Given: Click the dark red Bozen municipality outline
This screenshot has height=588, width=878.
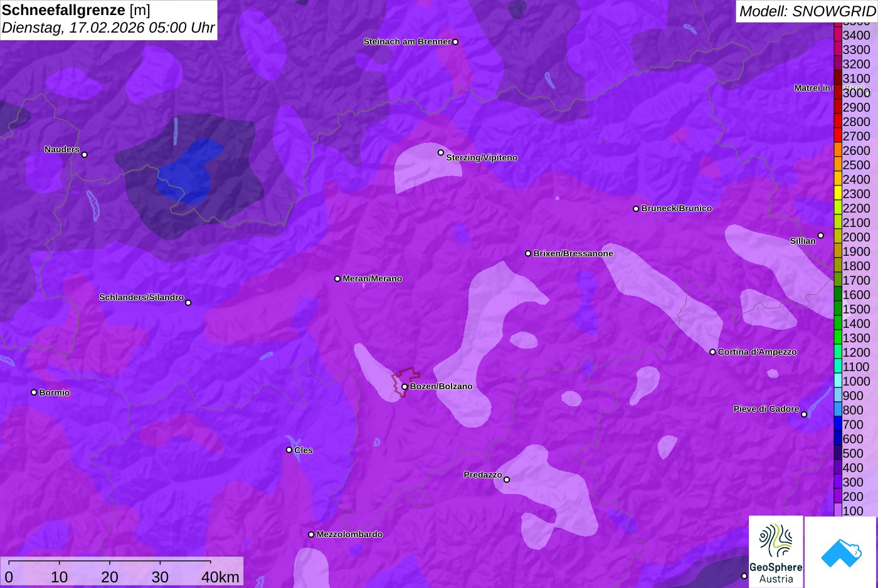Looking at the screenshot, I should coord(406,382).
